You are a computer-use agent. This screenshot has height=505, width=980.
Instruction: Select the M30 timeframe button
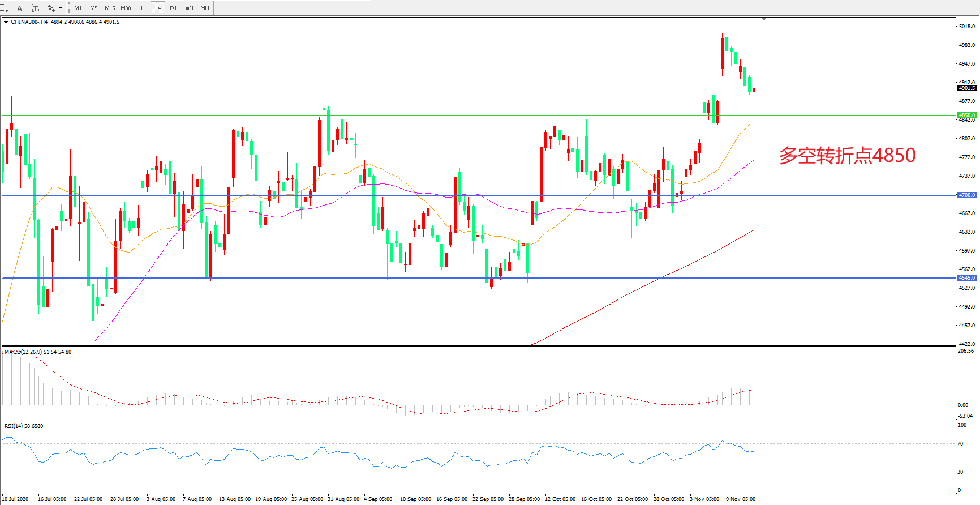coord(126,8)
